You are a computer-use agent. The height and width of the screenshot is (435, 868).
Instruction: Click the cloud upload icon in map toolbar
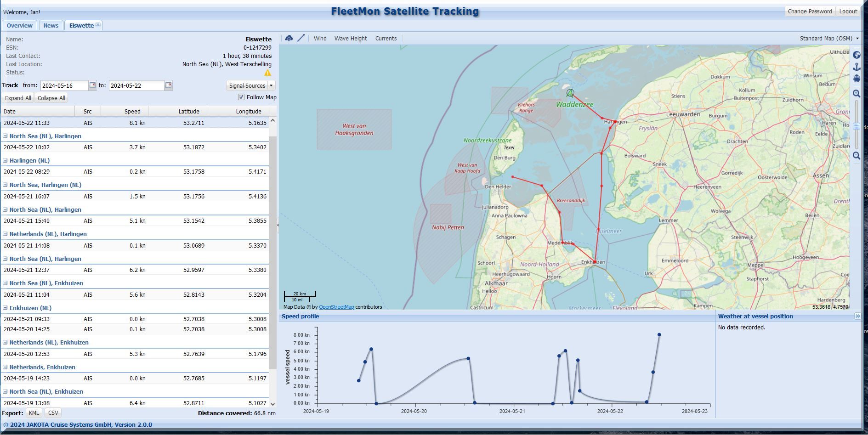[x=289, y=39]
